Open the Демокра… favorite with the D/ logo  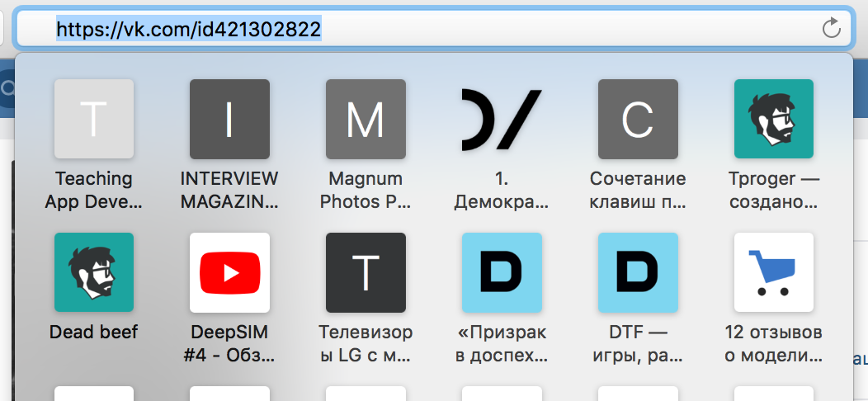pyautogui.click(x=502, y=119)
